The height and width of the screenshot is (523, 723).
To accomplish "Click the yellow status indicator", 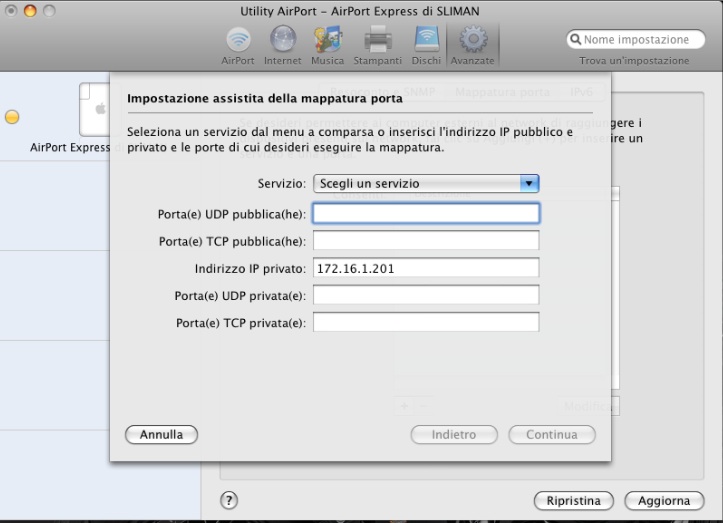I will click(12, 117).
